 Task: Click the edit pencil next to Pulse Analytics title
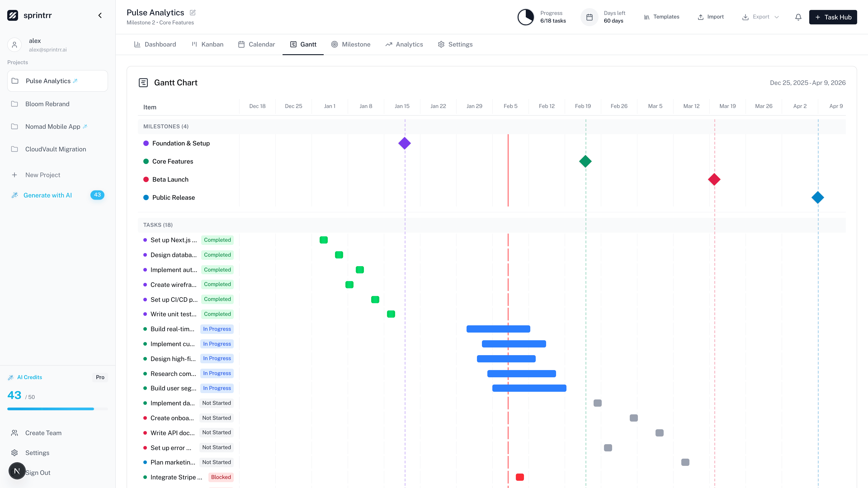tap(192, 12)
